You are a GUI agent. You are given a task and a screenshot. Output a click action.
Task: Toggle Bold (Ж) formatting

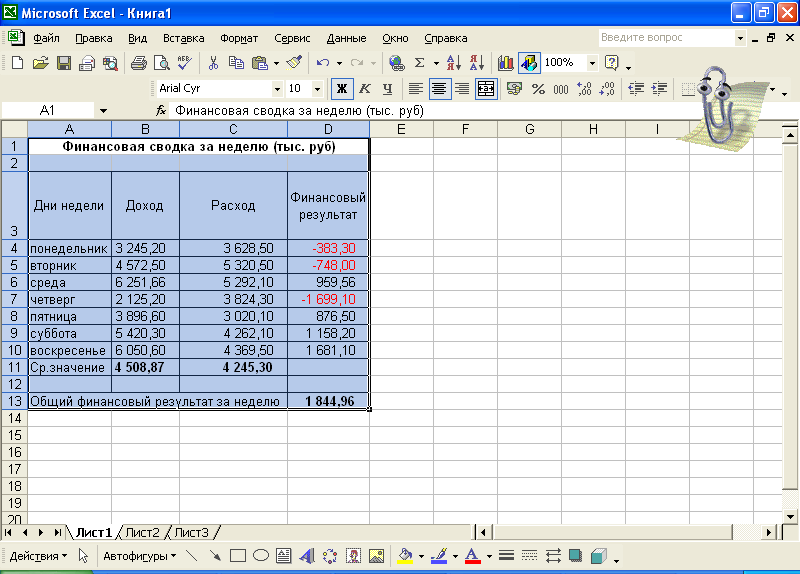tap(342, 89)
